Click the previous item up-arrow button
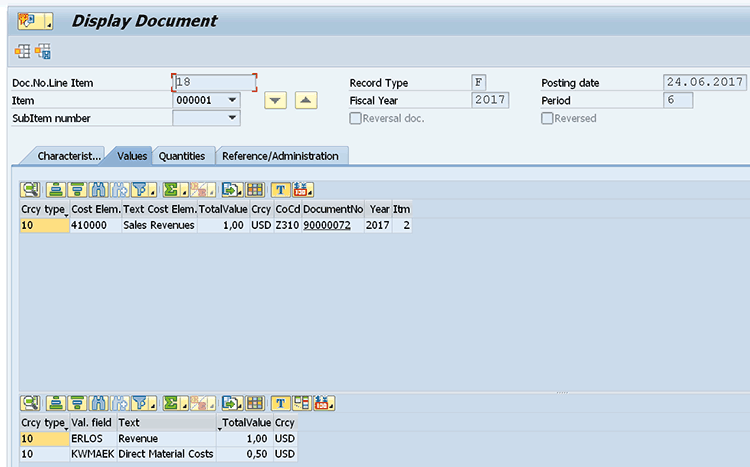Viewport: 750px width, 467px height. point(307,100)
